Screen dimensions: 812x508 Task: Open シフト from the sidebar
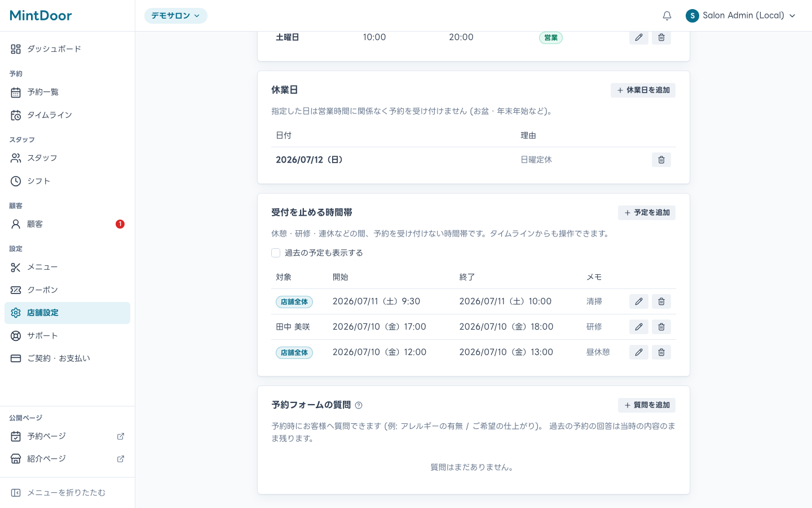(x=67, y=181)
